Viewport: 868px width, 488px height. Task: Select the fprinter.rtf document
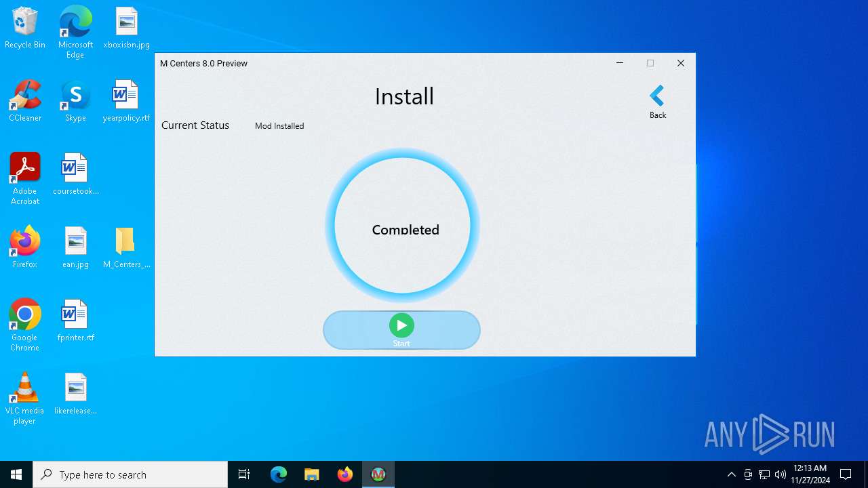click(x=75, y=321)
